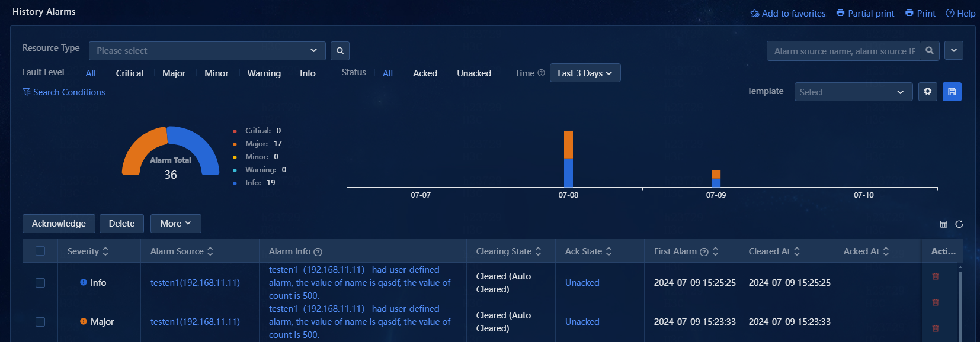Click the search icon in the alarm source field
Viewport: 980px width, 342px height.
pyautogui.click(x=930, y=51)
